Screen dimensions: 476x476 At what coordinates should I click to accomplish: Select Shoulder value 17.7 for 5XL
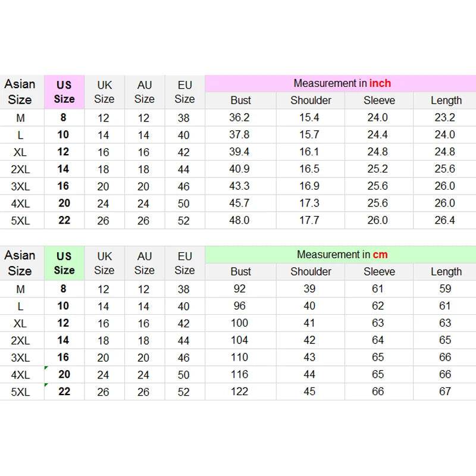pos(310,220)
